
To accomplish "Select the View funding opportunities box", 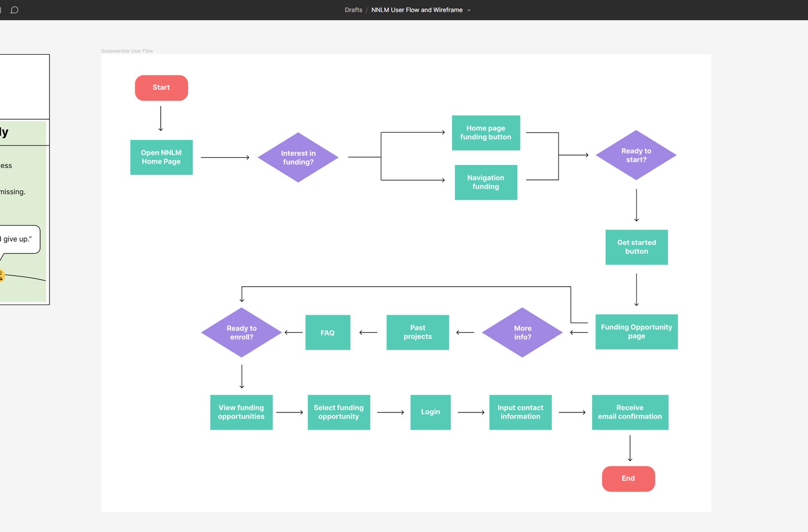I will click(241, 412).
